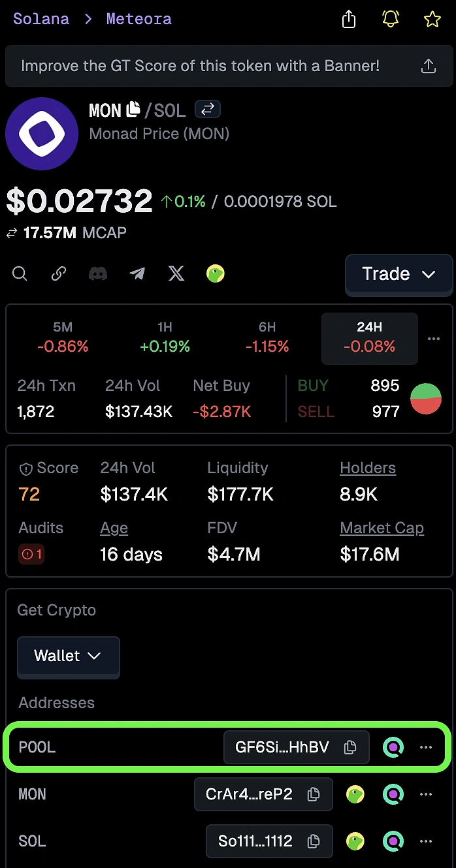
Task: Open more options for POOL address
Action: [x=426, y=747]
